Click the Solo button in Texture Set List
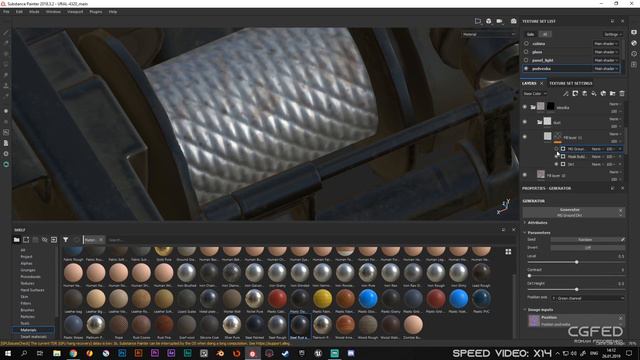 tap(530, 34)
